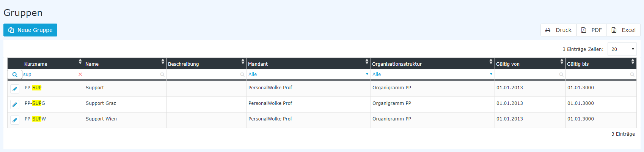The height and width of the screenshot is (152, 644).
Task: Edit the PP-SUPW group row
Action: click(x=15, y=120)
